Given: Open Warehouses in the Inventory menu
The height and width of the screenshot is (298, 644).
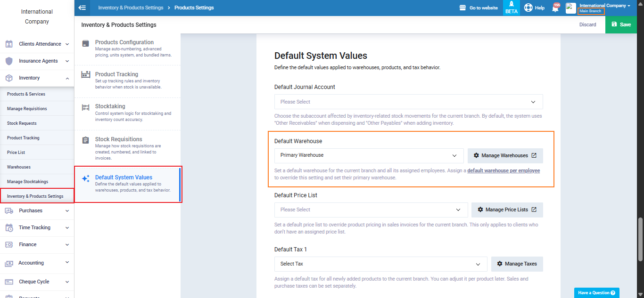Looking at the screenshot, I should [19, 167].
